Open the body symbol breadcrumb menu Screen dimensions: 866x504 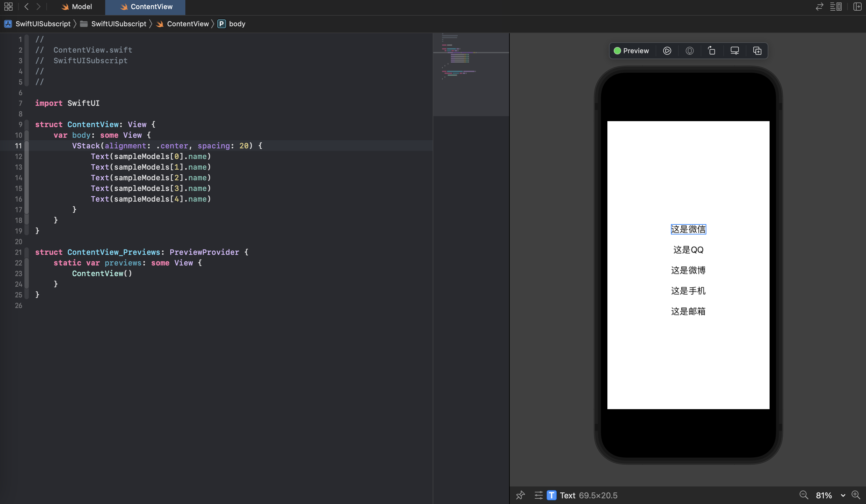click(x=237, y=24)
